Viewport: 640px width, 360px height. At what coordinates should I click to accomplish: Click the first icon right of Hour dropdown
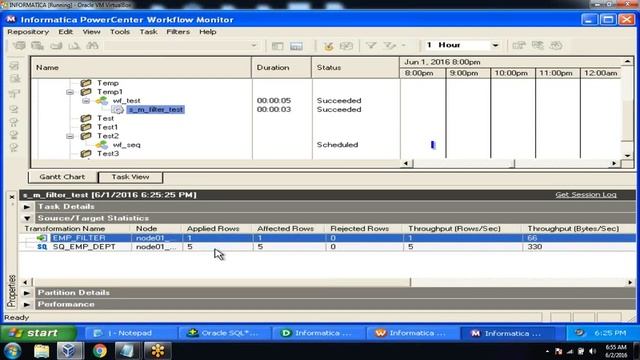coord(519,45)
